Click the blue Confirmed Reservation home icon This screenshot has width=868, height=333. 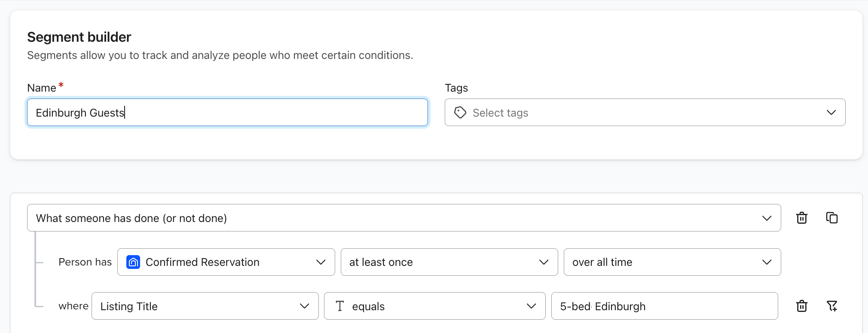point(133,262)
